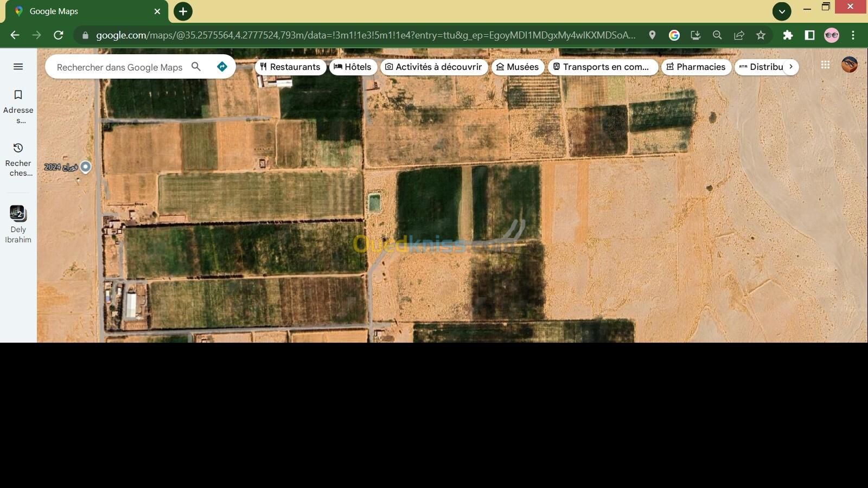Bookmark this page with the star icon
Image resolution: width=868 pixels, height=488 pixels.
coord(761,35)
